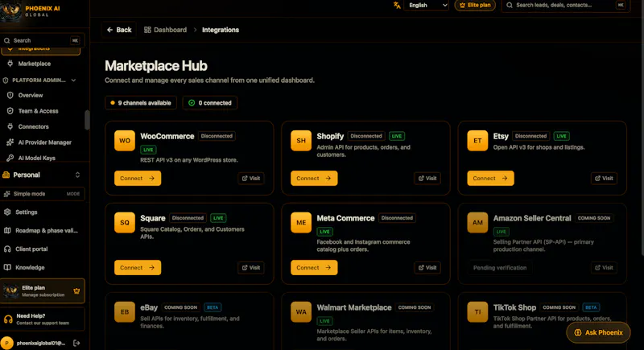Image resolution: width=644 pixels, height=350 pixels.
Task: Click the Shopify SH icon
Action: (x=301, y=140)
